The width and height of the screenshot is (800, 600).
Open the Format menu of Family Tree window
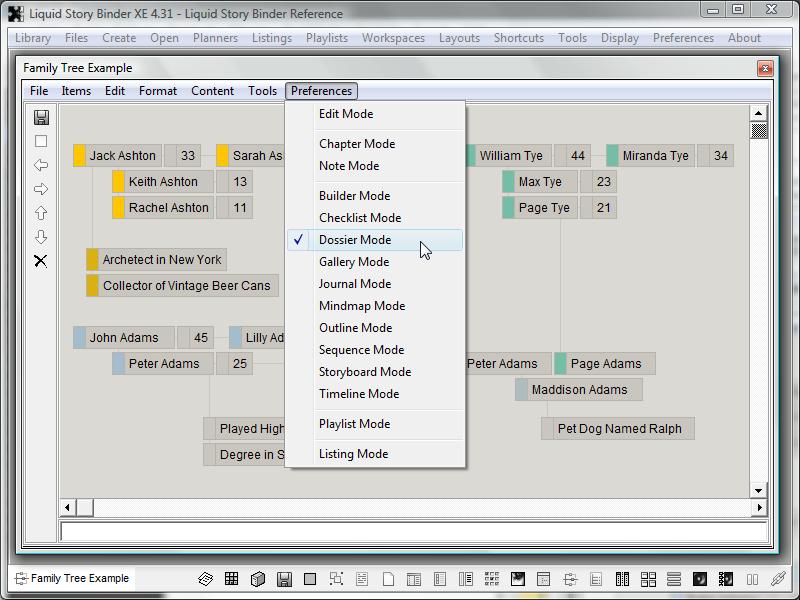click(x=158, y=91)
